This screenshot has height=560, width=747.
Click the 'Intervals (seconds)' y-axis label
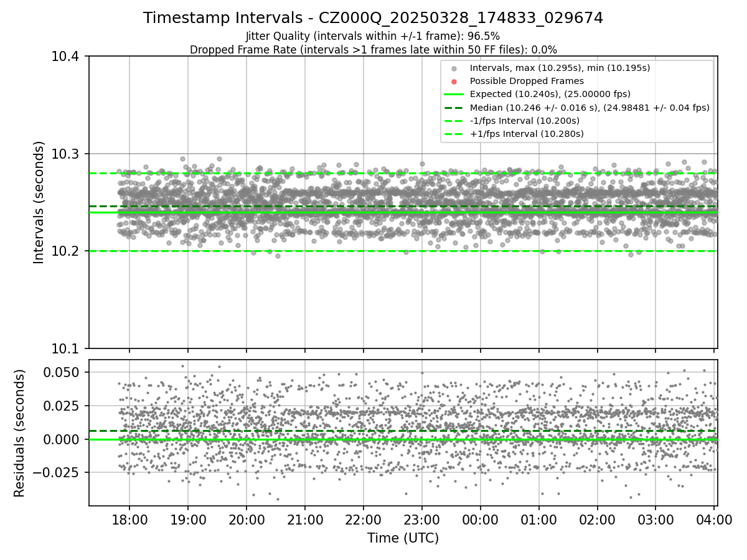[x=39, y=202]
